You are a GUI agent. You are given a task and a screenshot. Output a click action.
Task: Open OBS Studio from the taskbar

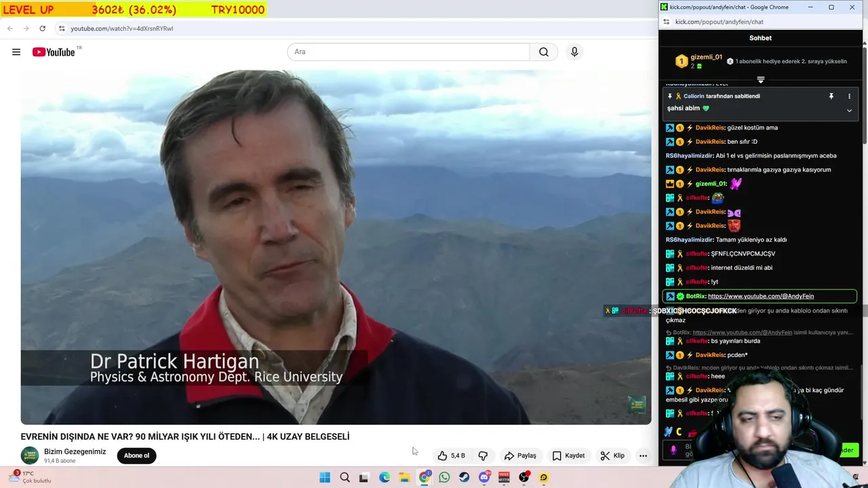pyautogui.click(x=524, y=477)
